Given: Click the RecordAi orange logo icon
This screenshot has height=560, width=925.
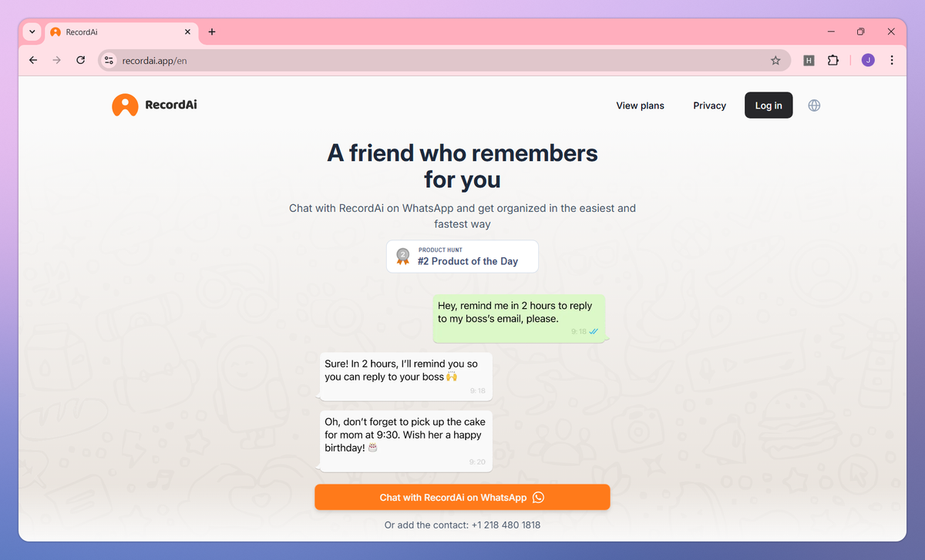Looking at the screenshot, I should [x=125, y=106].
